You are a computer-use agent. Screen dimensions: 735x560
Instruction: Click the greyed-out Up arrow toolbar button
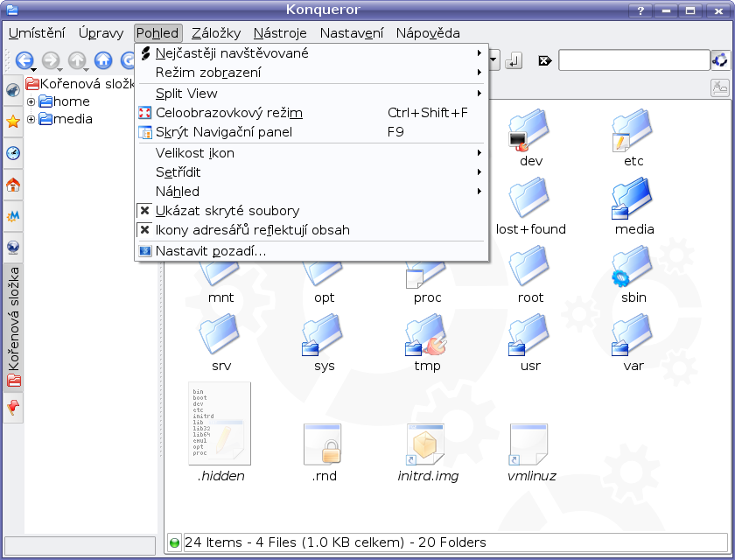coord(77,60)
